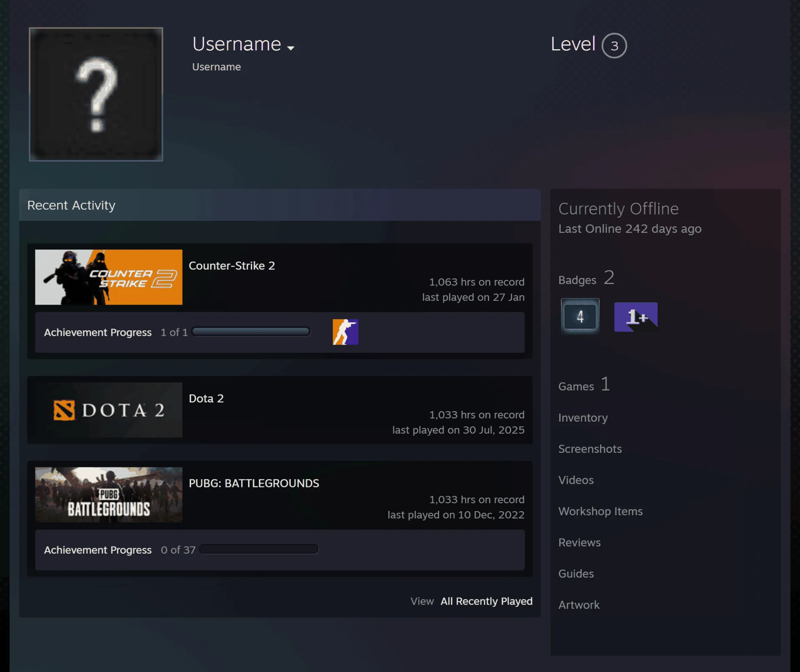
Task: Click the large Username profile name
Action: (237, 44)
